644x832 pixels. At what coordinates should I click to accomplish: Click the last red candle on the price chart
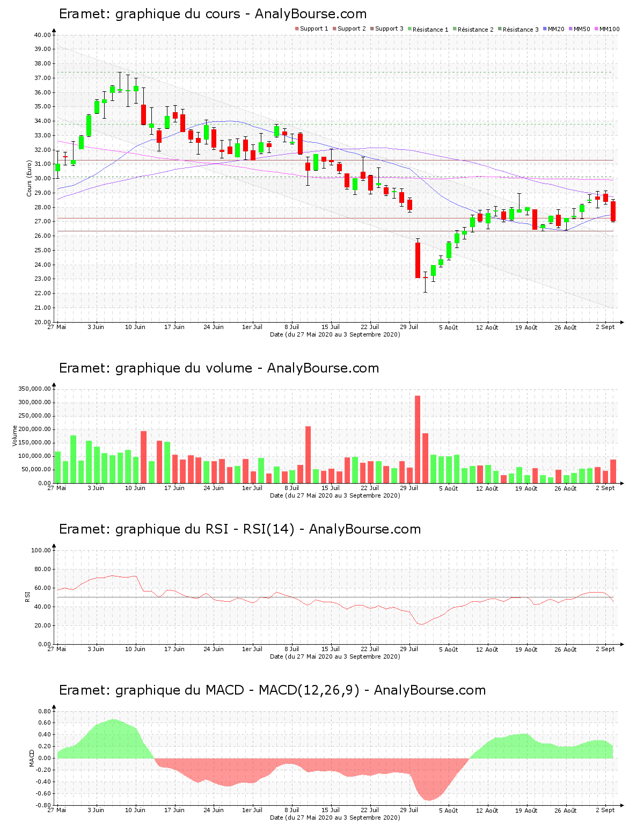point(613,211)
